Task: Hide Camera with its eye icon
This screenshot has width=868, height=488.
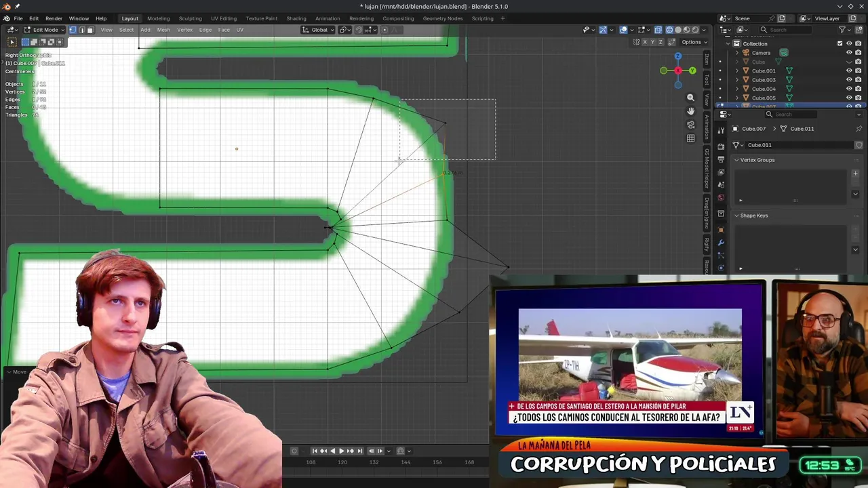Action: (x=849, y=53)
